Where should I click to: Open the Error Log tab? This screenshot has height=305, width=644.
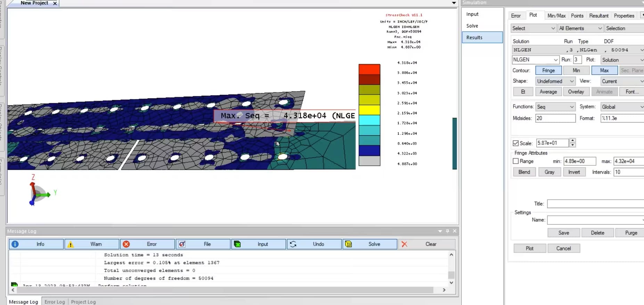click(55, 302)
